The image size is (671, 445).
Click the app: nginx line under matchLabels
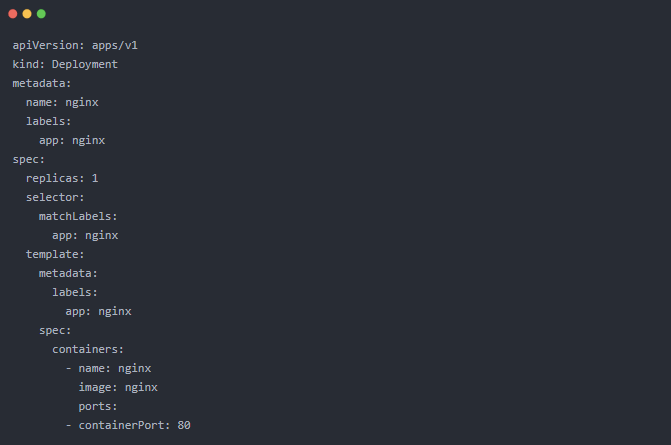[85, 235]
